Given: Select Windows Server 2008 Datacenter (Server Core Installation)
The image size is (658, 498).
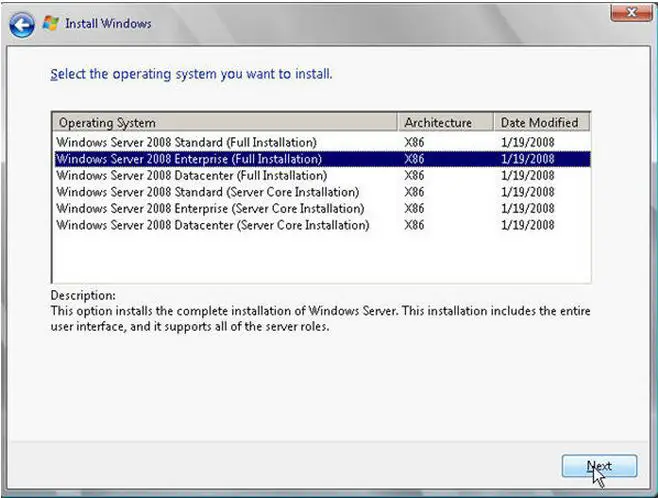Looking at the screenshot, I should pyautogui.click(x=322, y=225).
